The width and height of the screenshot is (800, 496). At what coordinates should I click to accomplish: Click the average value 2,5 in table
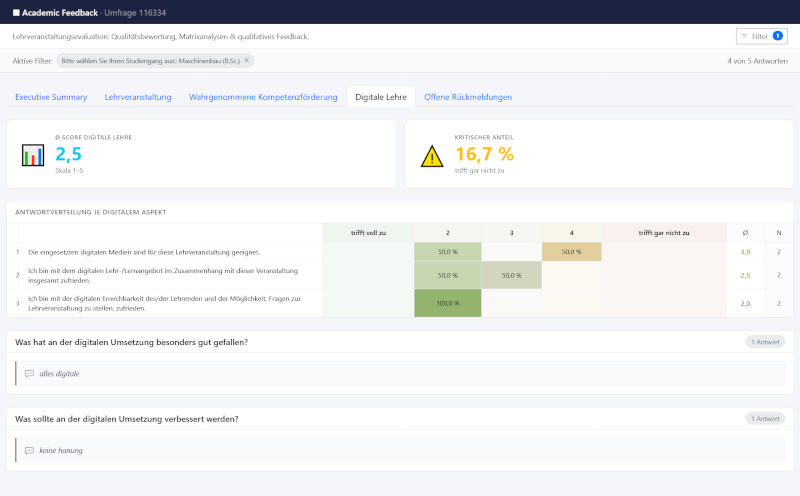(x=745, y=275)
